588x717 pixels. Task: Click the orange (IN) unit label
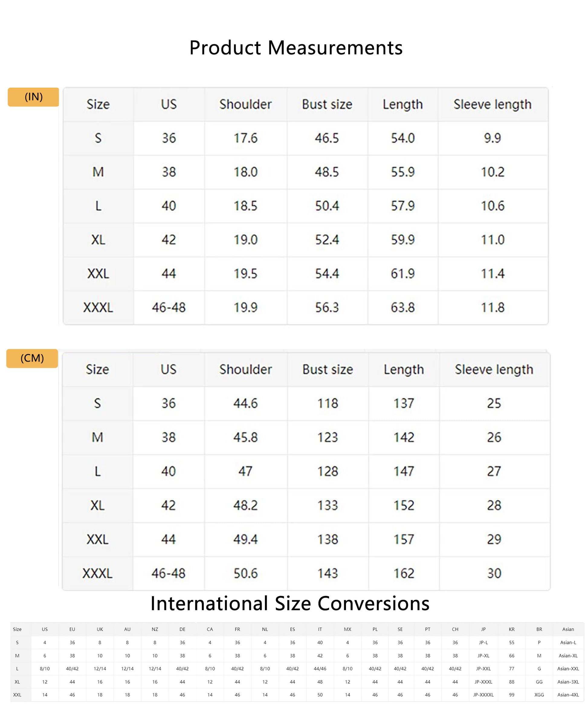click(x=33, y=97)
